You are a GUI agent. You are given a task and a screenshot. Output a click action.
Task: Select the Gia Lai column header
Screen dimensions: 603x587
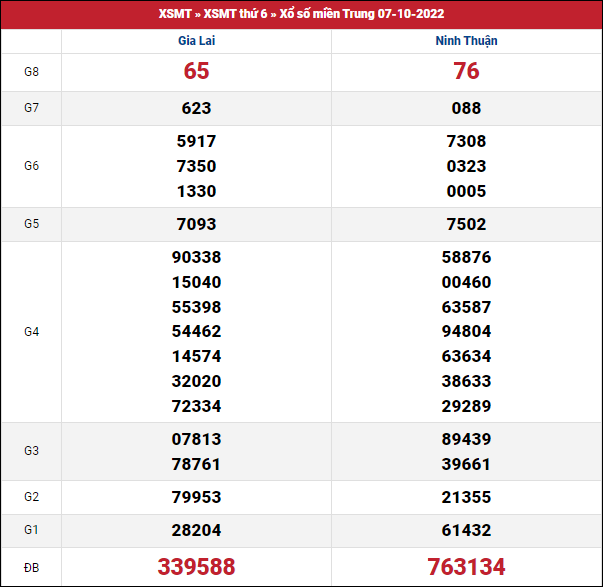pos(196,41)
